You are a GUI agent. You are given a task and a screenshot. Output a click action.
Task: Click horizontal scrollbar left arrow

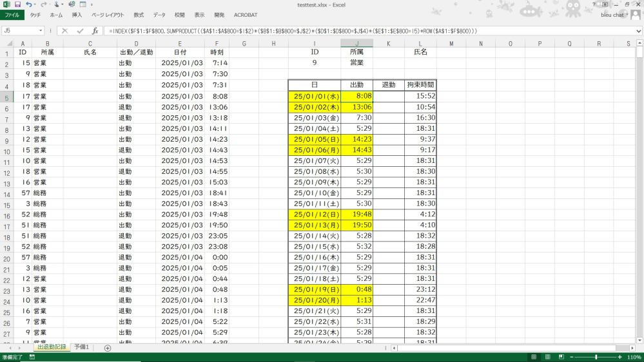(x=395, y=348)
